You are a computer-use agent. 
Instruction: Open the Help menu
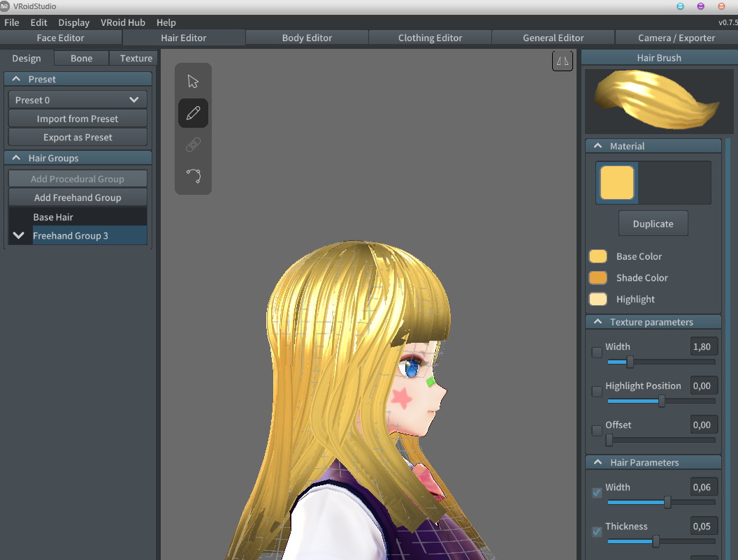tap(166, 22)
